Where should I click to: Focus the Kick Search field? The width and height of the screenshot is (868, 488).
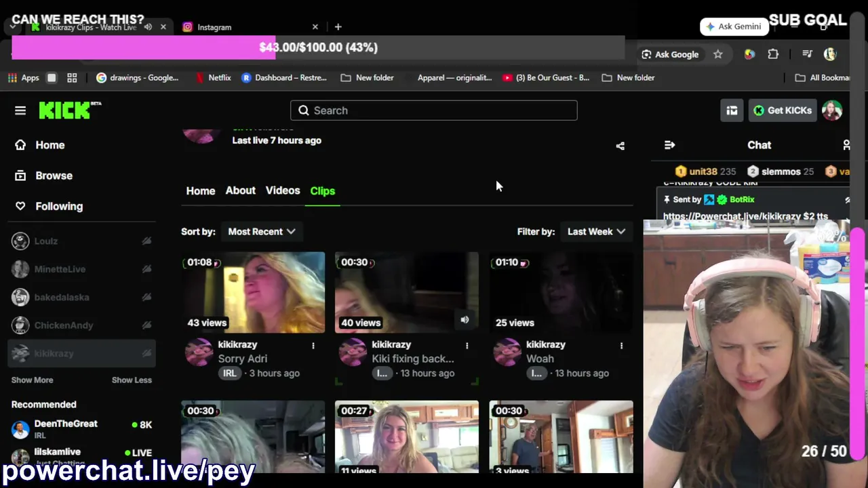click(434, 110)
